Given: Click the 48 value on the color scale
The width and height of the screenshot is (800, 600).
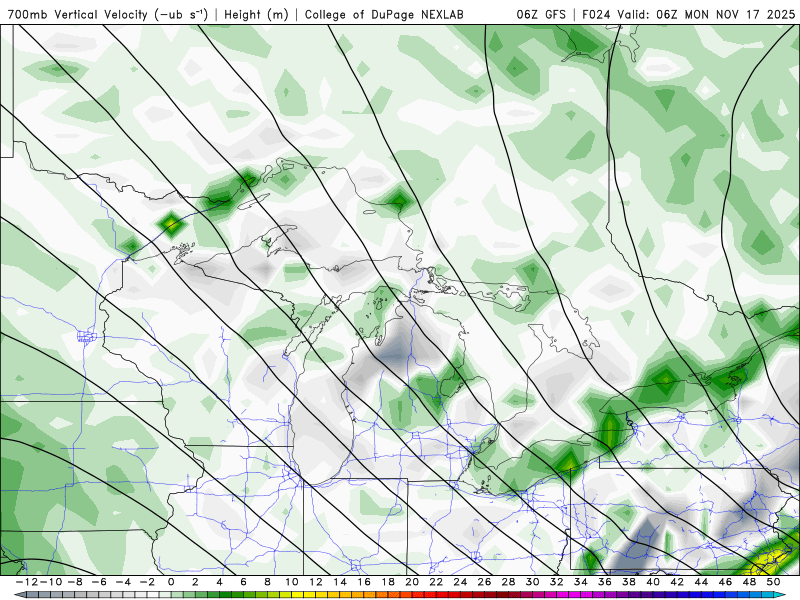Looking at the screenshot, I should pos(749,582).
